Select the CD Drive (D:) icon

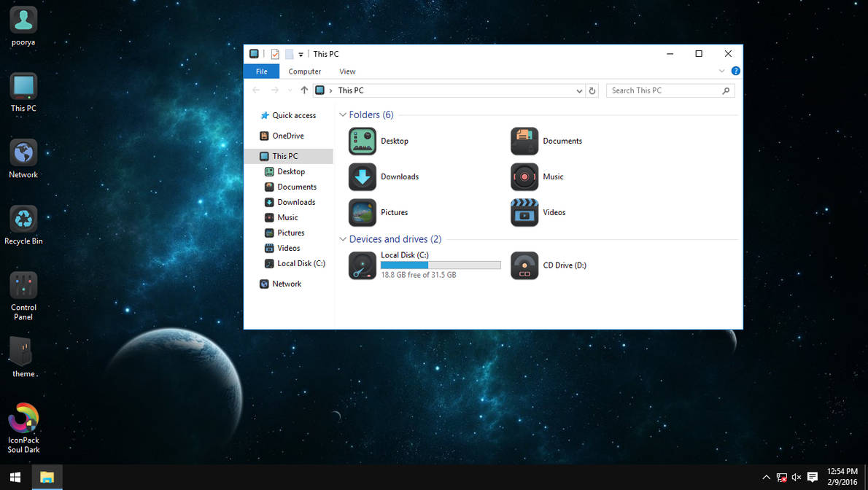[x=524, y=265]
